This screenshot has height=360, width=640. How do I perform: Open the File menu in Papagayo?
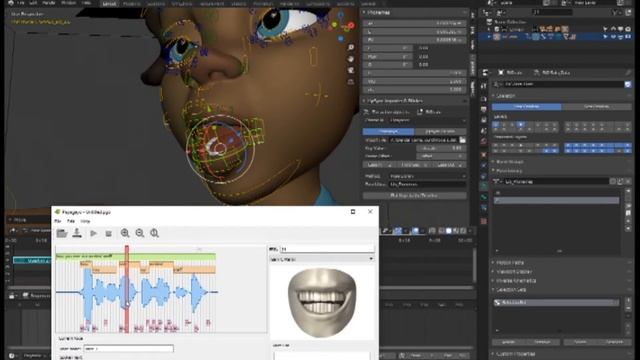pyautogui.click(x=58, y=221)
